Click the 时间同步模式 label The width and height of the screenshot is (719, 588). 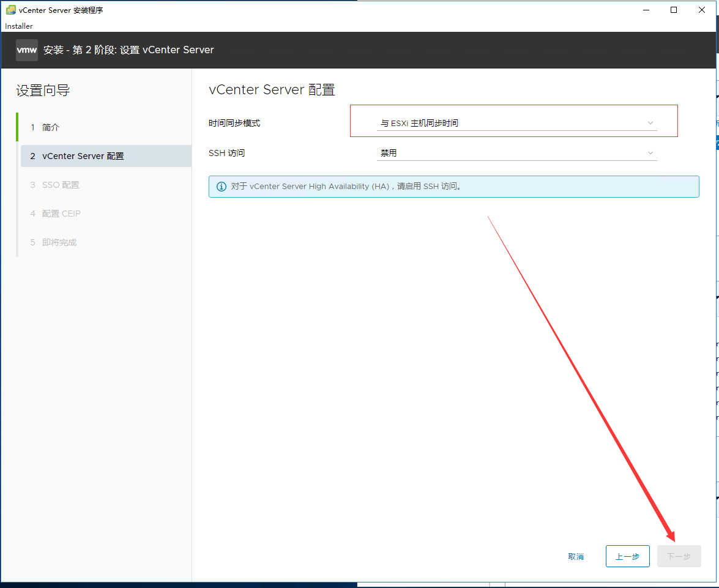[234, 123]
